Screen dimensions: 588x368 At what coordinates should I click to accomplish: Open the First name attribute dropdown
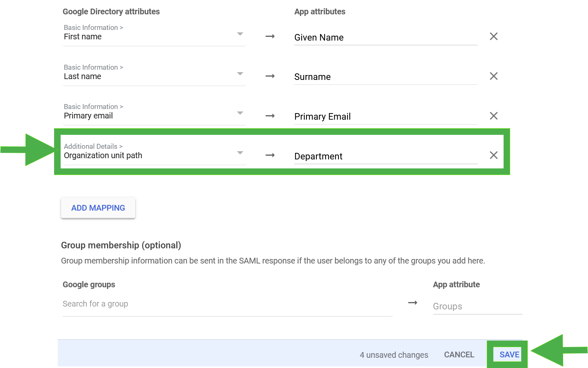(x=240, y=35)
